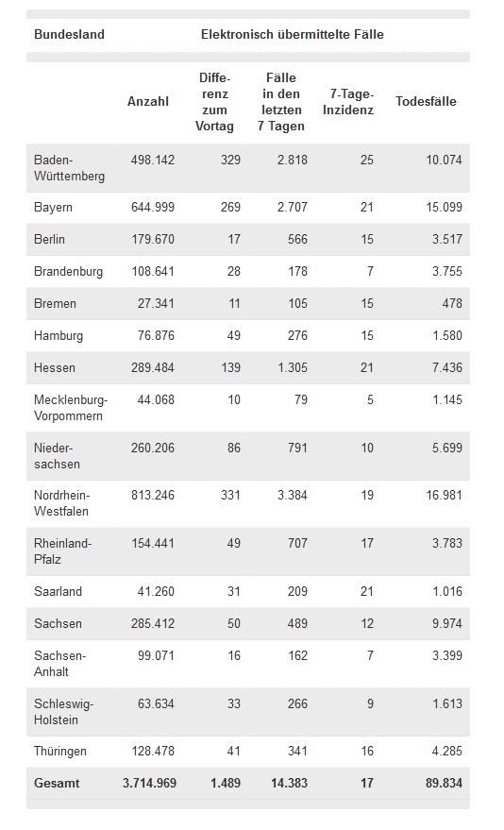Viewport: 504px width, 830px height.
Task: Select the Berlin case count 179.670
Action: (x=153, y=239)
